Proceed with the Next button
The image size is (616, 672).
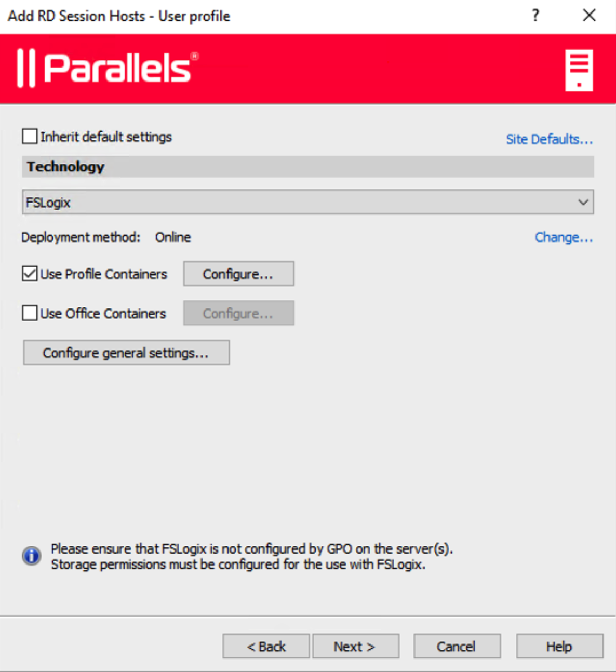(356, 647)
